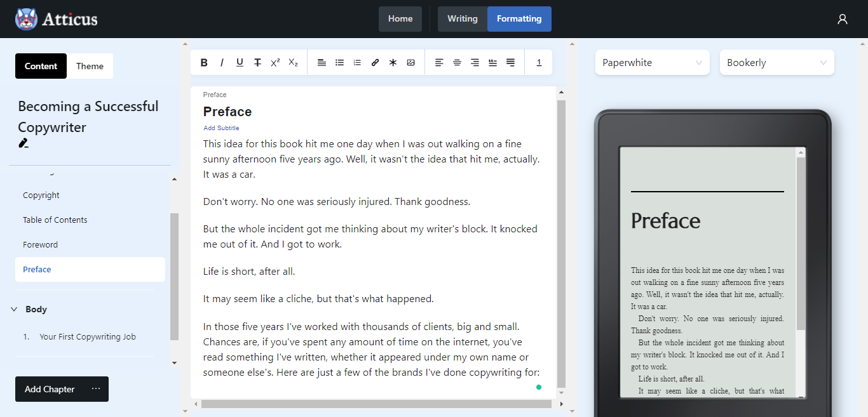
Task: Apply italic formatting
Action: [x=222, y=62]
